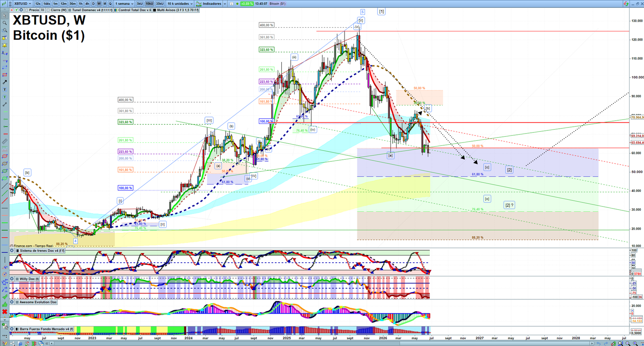Viewport: 644px width, 346px height.
Task: Click the red plus icon in price header
Action: pos(12,10)
